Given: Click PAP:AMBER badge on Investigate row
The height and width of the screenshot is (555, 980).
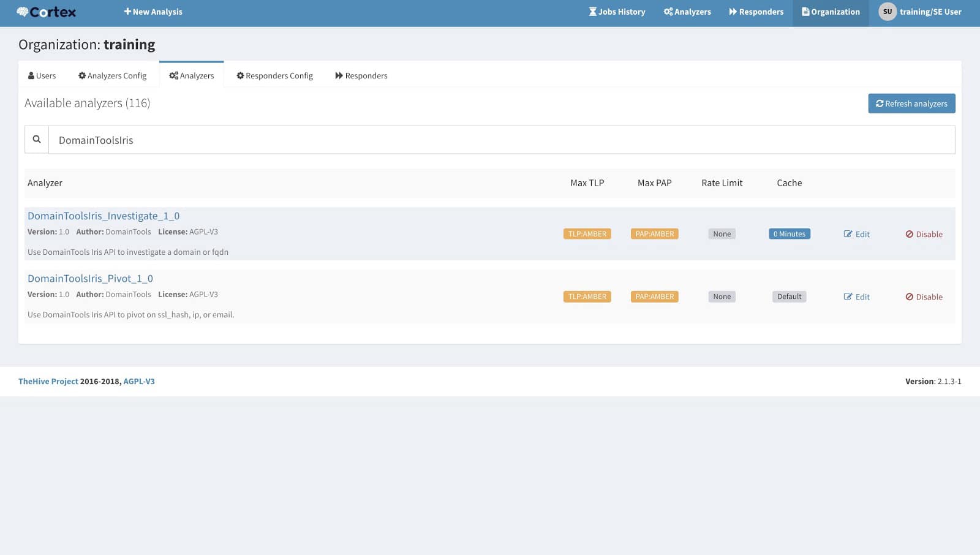Looking at the screenshot, I should (654, 234).
